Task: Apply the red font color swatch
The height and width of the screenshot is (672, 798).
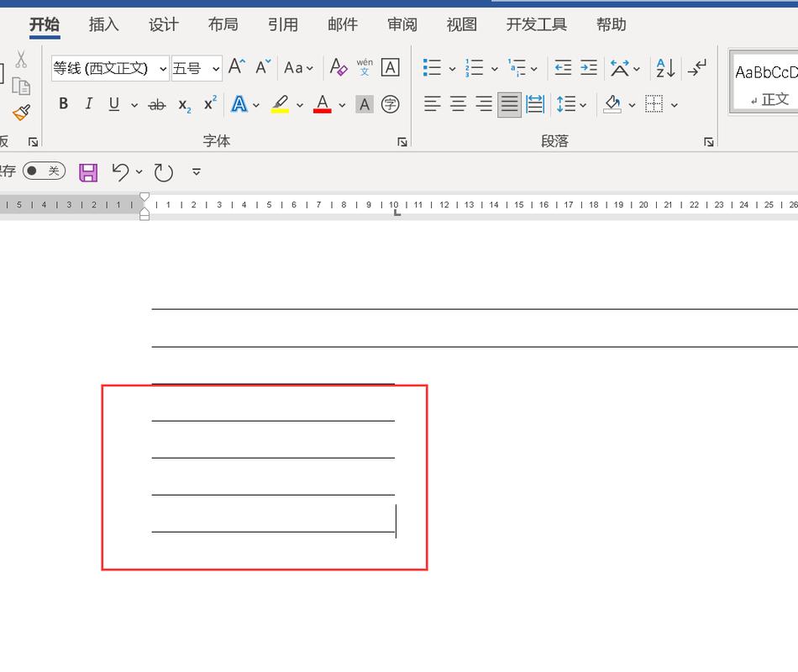Action: pyautogui.click(x=322, y=105)
